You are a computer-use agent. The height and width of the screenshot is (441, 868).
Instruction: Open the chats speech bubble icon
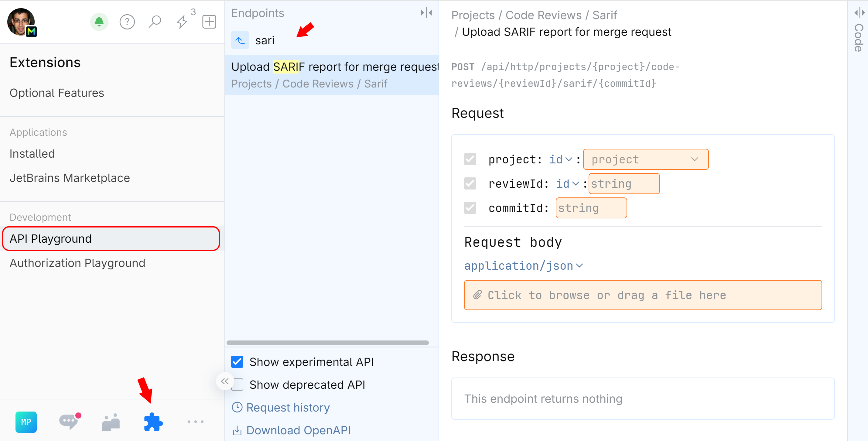click(x=69, y=422)
